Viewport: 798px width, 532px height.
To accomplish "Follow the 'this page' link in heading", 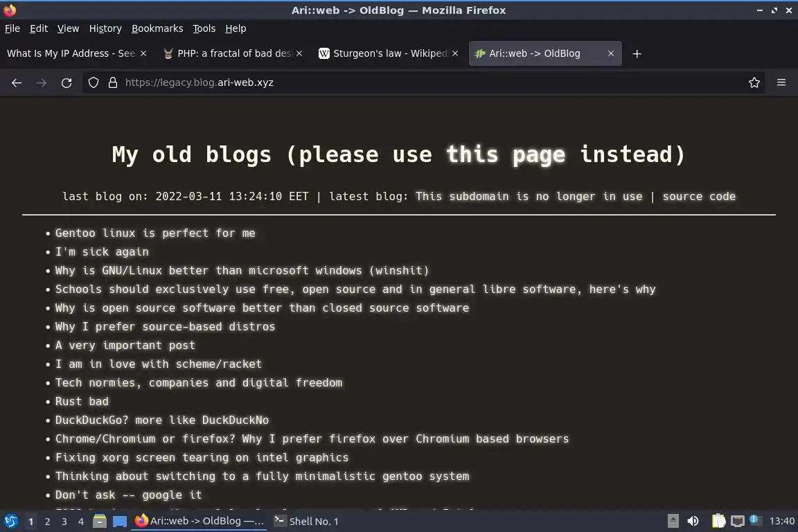I will click(x=506, y=154).
